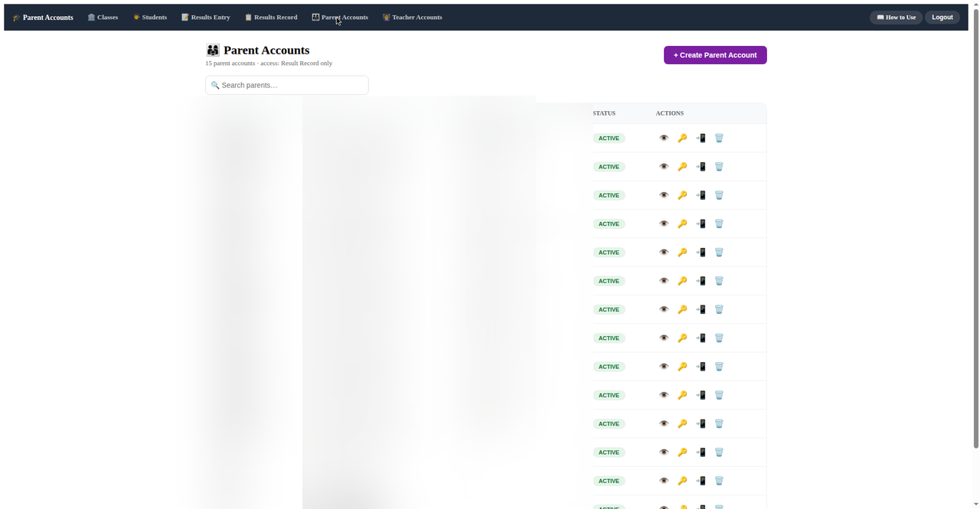
Task: Click the phone icon in the seventh parent row
Action: click(x=701, y=310)
